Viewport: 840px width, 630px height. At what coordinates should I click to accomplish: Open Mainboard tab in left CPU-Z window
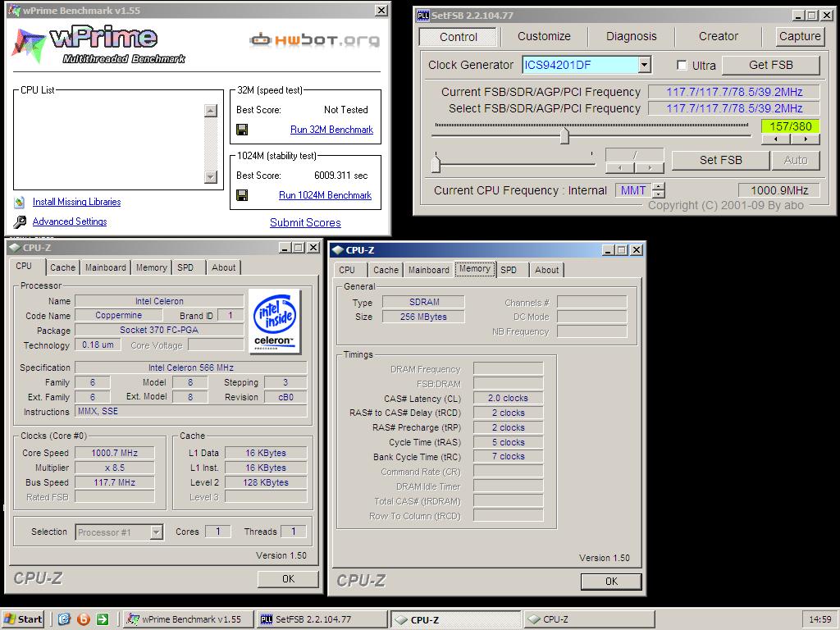click(106, 267)
